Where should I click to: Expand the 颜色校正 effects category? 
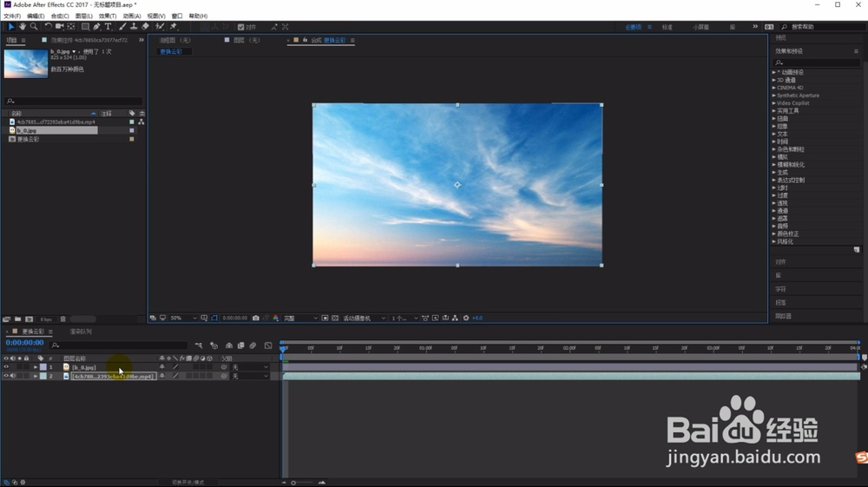pos(774,234)
